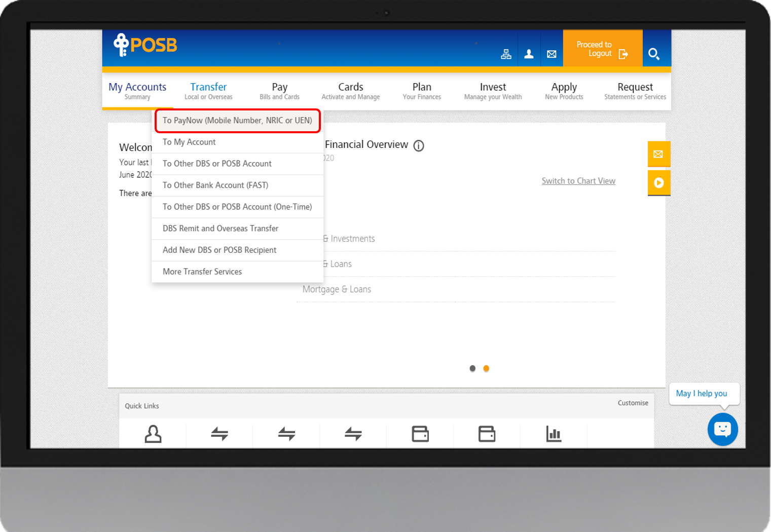Select To Other DBS or POSB Account
The width and height of the screenshot is (771, 532).
point(237,164)
